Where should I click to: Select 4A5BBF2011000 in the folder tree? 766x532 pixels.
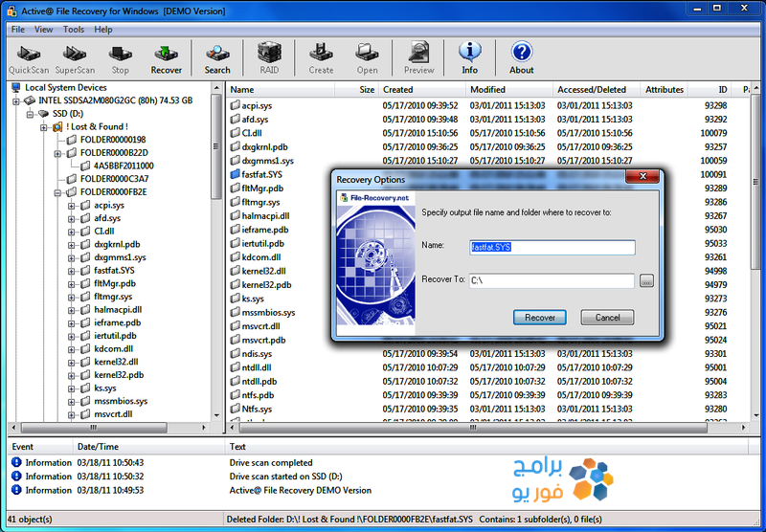point(124,166)
